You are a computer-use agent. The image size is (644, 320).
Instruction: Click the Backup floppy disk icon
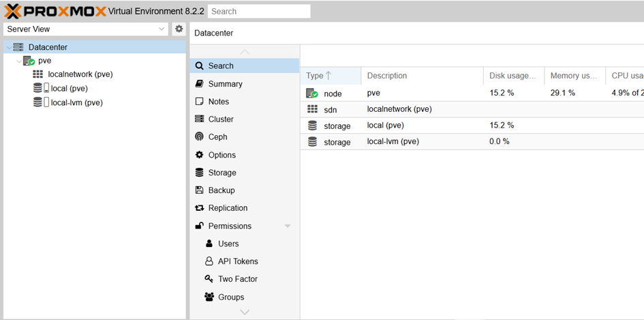[199, 190]
